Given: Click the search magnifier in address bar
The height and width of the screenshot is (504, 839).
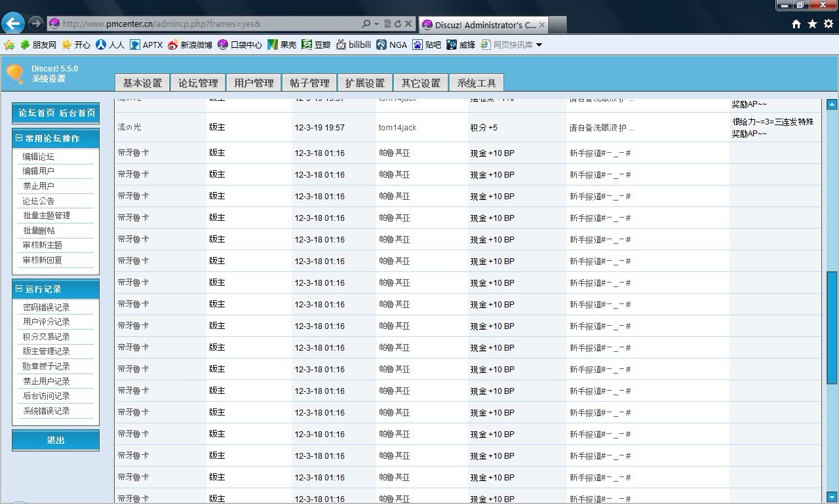Looking at the screenshot, I should coord(366,24).
